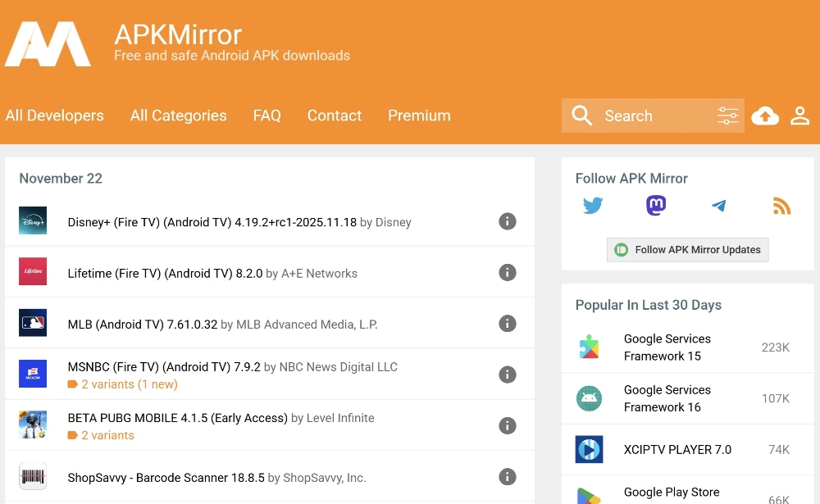Open APK Mirror's Telegram channel icon
The width and height of the screenshot is (820, 504).
(719, 206)
